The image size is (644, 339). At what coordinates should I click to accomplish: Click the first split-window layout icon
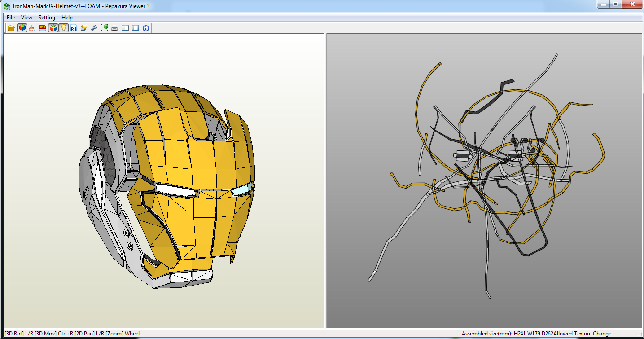[x=125, y=28]
